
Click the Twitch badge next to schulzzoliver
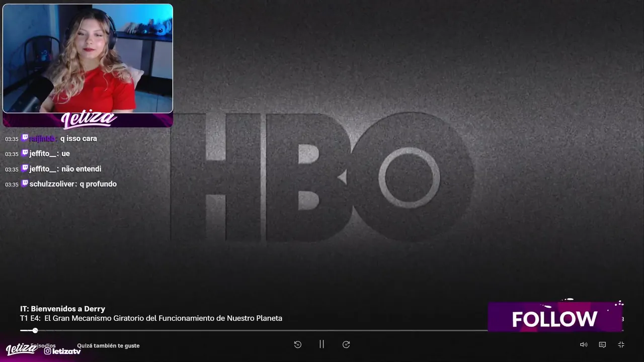coord(25,184)
